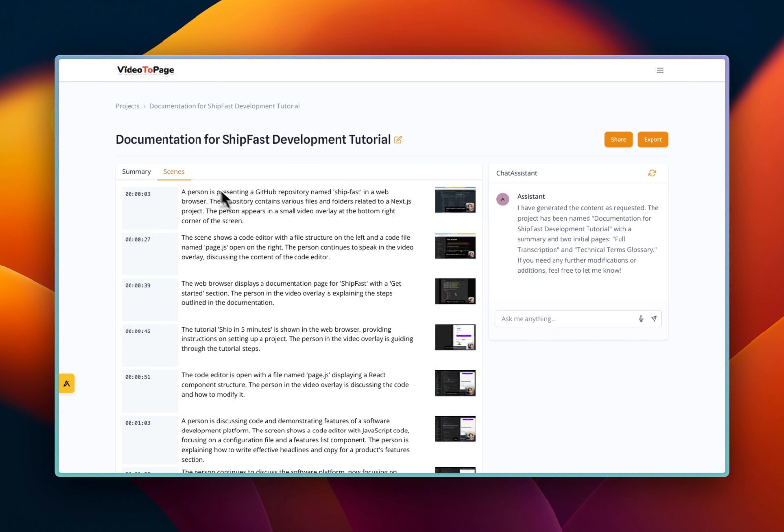This screenshot has width=784, height=532.
Task: Select the Scenes tab
Action: pyautogui.click(x=174, y=171)
